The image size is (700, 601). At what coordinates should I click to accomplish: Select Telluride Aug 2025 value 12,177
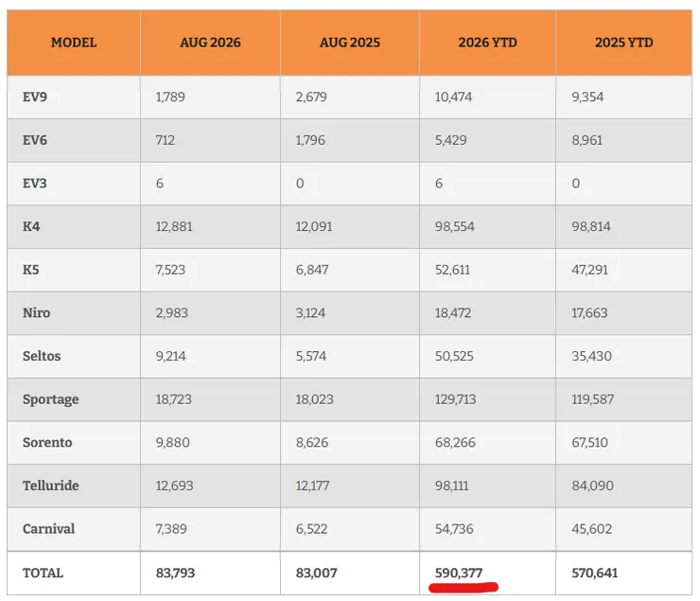pyautogui.click(x=312, y=486)
